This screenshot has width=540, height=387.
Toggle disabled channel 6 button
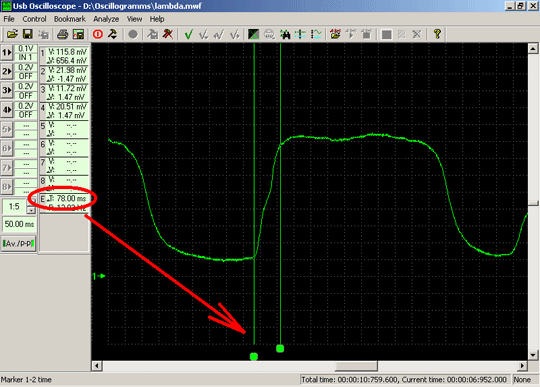tap(7, 148)
